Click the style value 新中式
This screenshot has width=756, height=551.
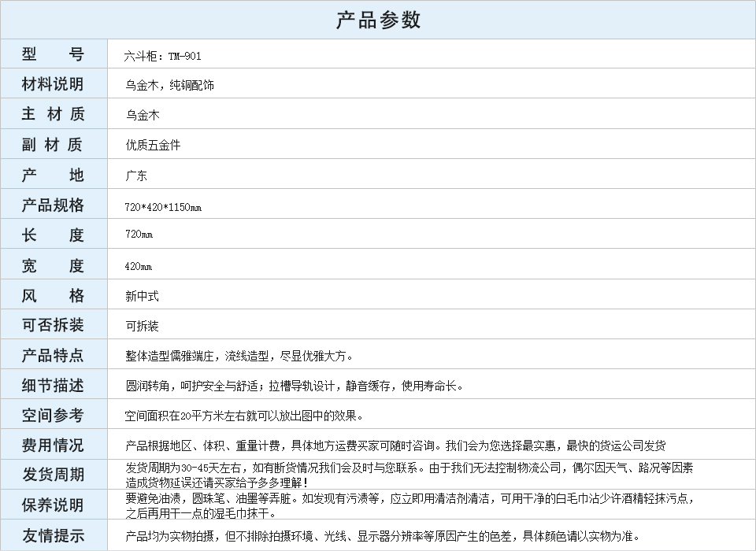(x=143, y=296)
